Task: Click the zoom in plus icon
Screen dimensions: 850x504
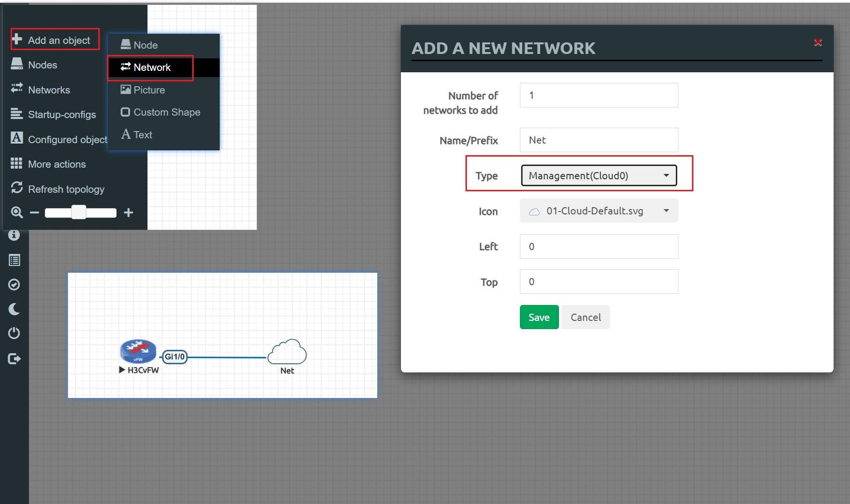Action: coord(128,212)
